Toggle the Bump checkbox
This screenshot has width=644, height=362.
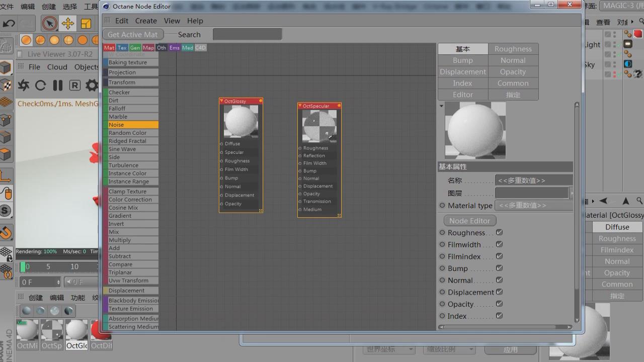point(499,268)
